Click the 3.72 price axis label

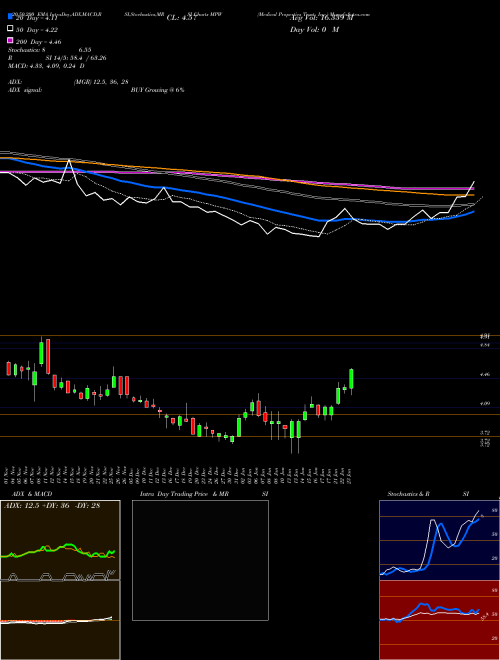(x=485, y=432)
